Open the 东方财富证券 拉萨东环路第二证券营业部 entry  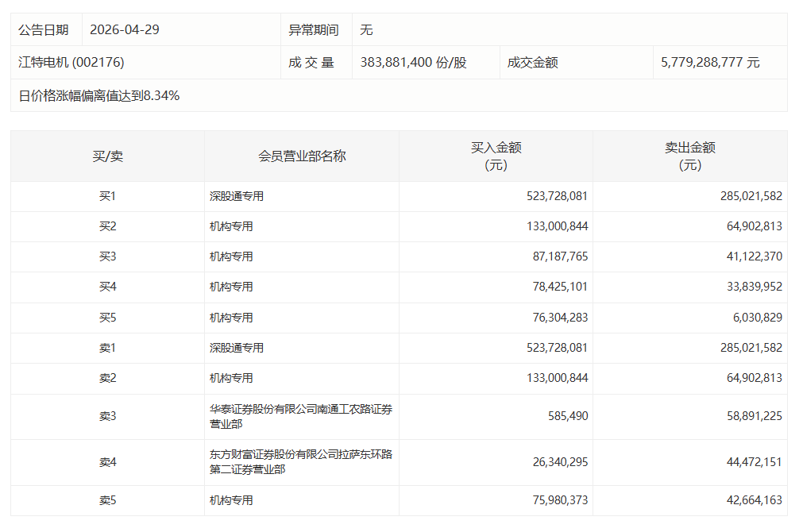(300, 462)
